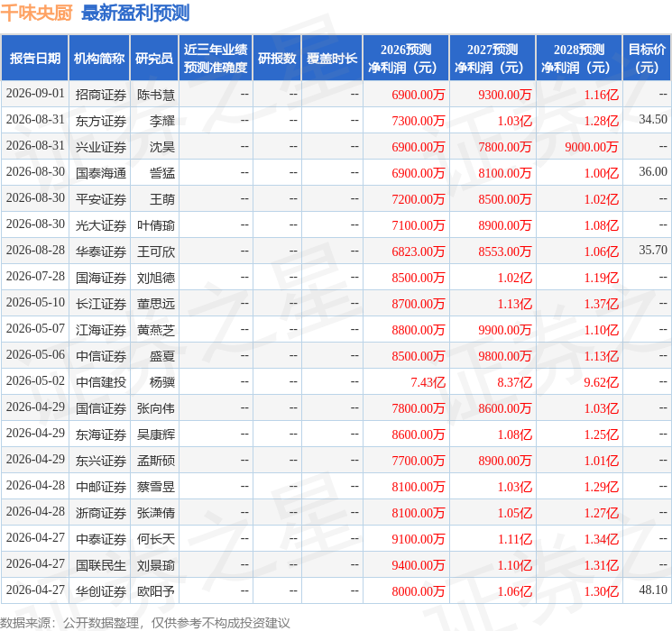Click the 国联民生 institution cell
This screenshot has height=631, width=672.
(101, 565)
